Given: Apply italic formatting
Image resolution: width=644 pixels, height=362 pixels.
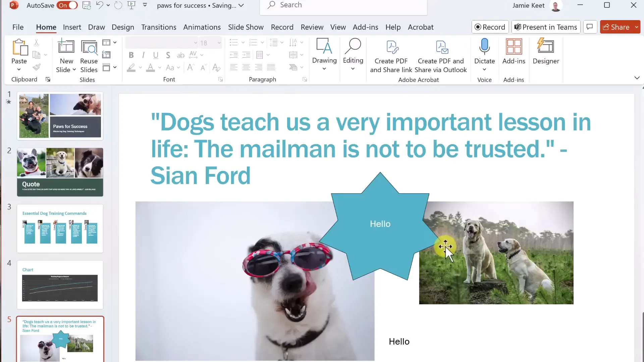Looking at the screenshot, I should pyautogui.click(x=143, y=55).
